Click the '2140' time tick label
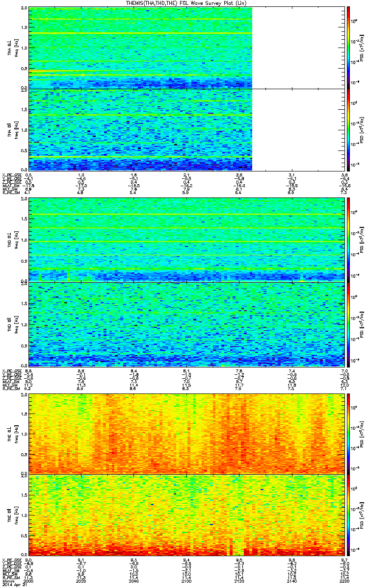Viewport: 368px width, 588px height. coord(291,582)
